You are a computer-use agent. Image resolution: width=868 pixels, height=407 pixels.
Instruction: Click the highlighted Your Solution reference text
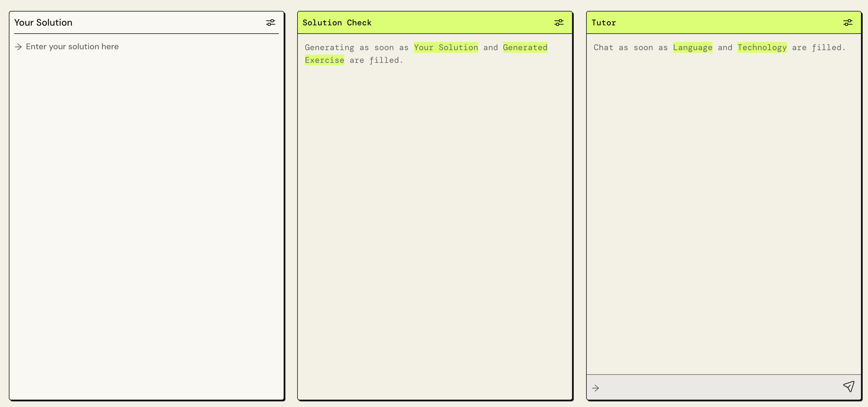pos(446,47)
